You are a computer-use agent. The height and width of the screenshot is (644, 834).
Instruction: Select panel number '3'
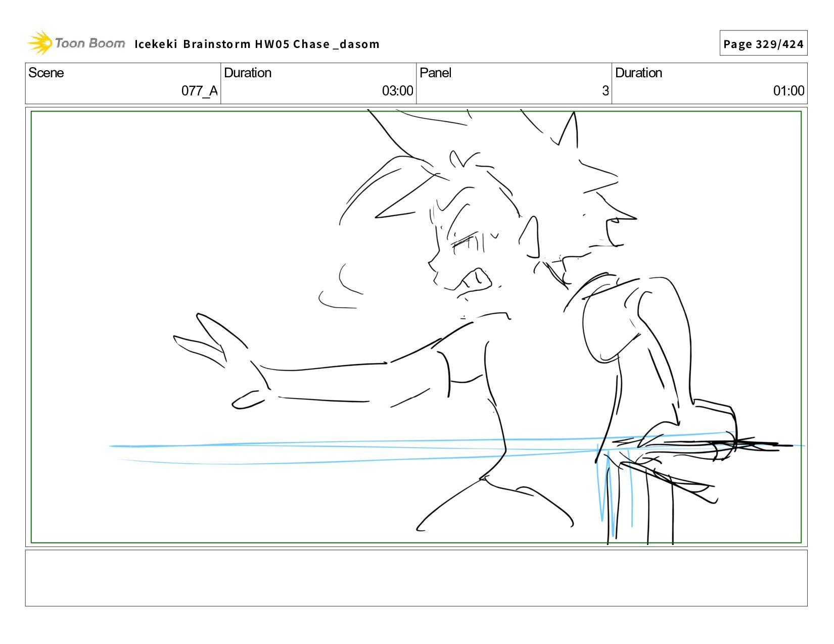coord(605,91)
